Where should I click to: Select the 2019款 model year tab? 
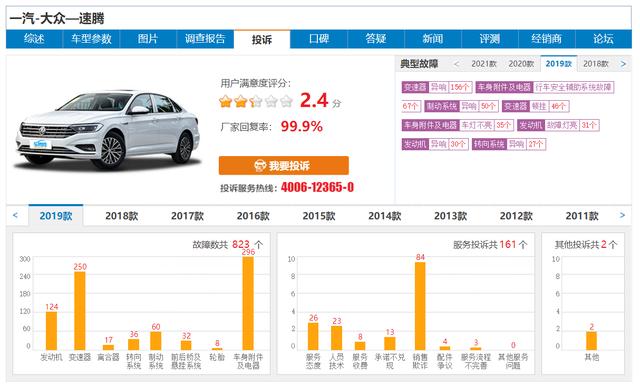56,216
